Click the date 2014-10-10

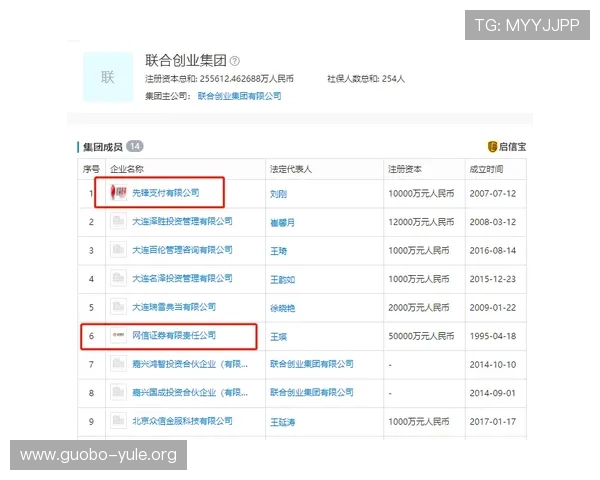(493, 364)
